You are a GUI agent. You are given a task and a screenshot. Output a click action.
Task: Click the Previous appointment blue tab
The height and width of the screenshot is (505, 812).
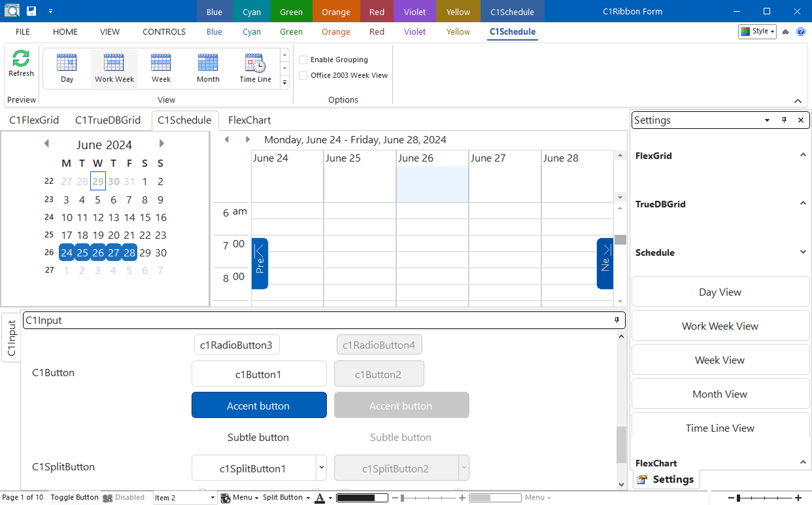click(x=259, y=263)
